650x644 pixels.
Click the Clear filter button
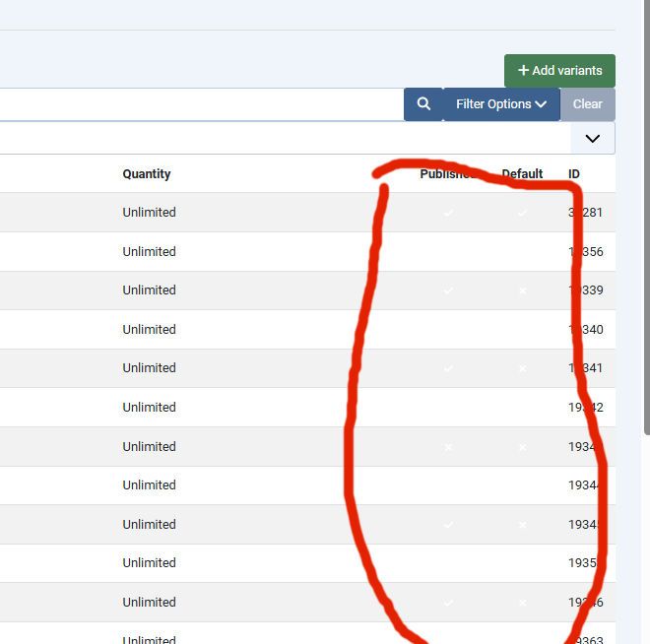coord(587,104)
